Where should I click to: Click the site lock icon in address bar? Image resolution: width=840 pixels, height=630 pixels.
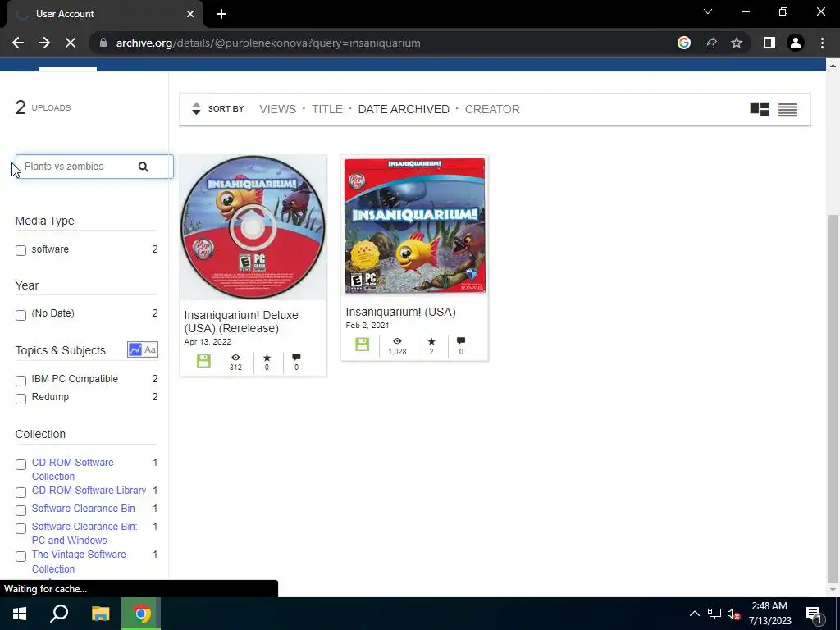(x=103, y=43)
